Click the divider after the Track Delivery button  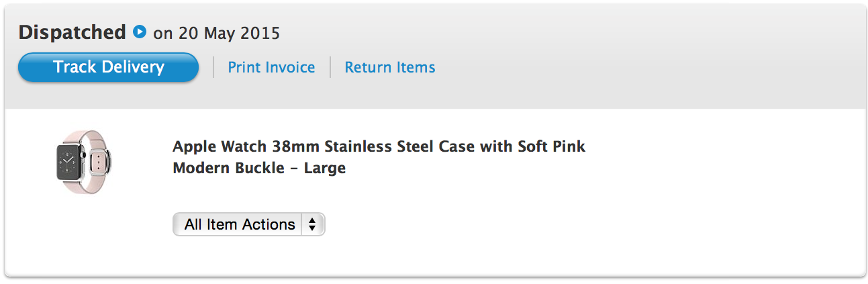pyautogui.click(x=213, y=67)
